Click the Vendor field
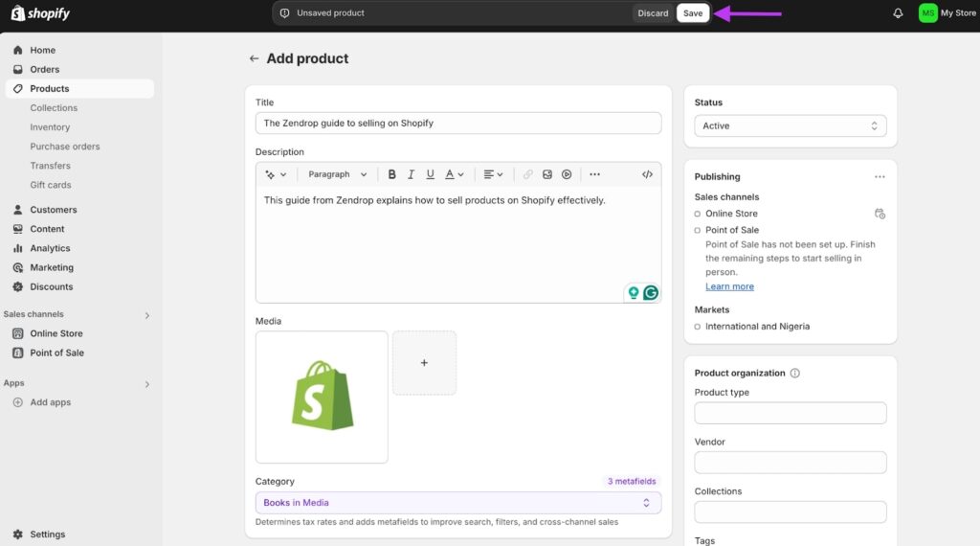 coord(790,463)
